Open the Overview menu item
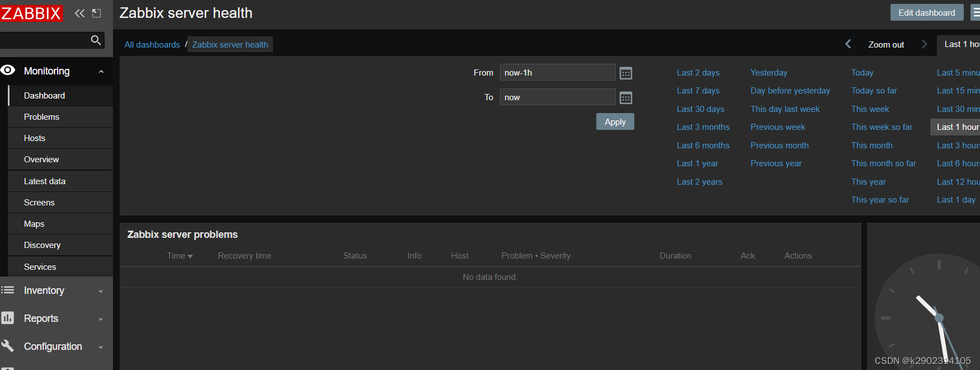Image resolution: width=980 pixels, height=370 pixels. click(x=60, y=160)
